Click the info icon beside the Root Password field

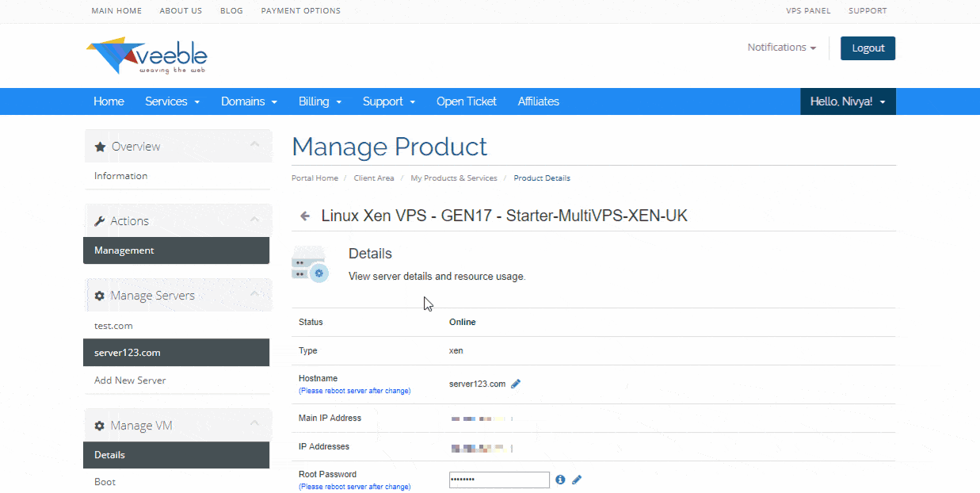click(x=560, y=480)
